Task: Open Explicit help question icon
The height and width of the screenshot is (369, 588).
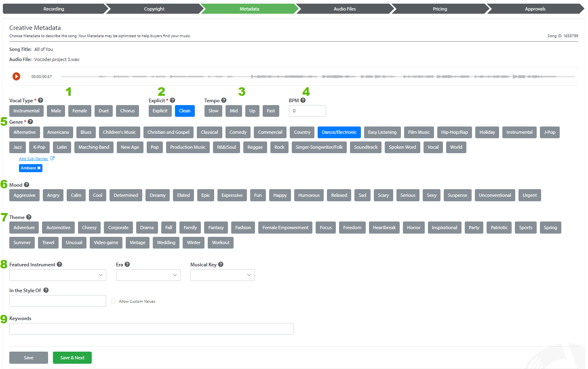Action: point(173,100)
